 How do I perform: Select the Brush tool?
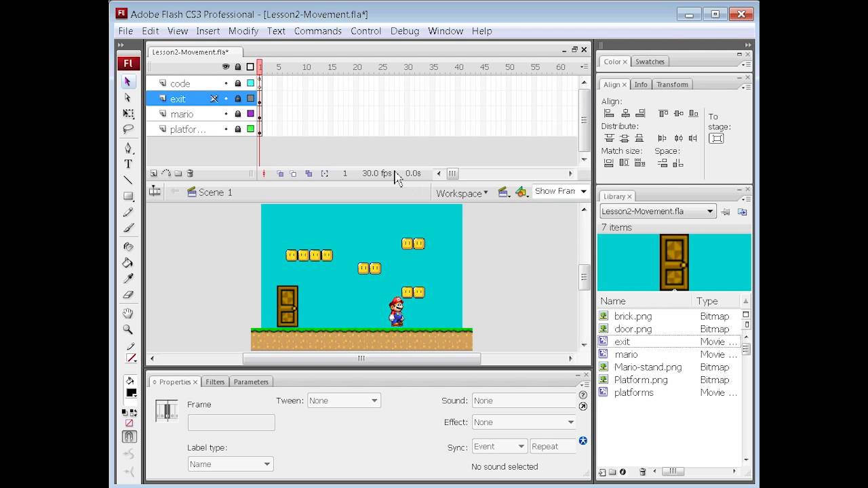point(127,228)
